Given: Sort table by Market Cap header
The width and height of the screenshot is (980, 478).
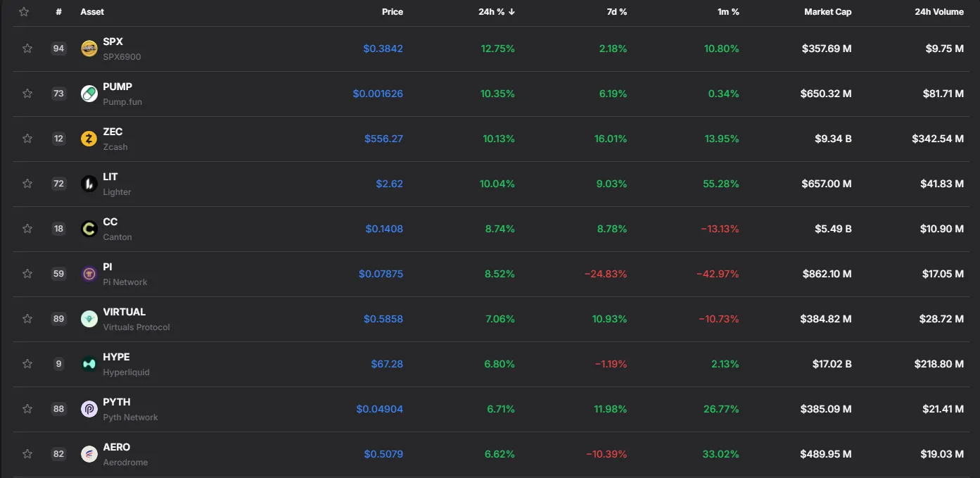Looking at the screenshot, I should [828, 12].
